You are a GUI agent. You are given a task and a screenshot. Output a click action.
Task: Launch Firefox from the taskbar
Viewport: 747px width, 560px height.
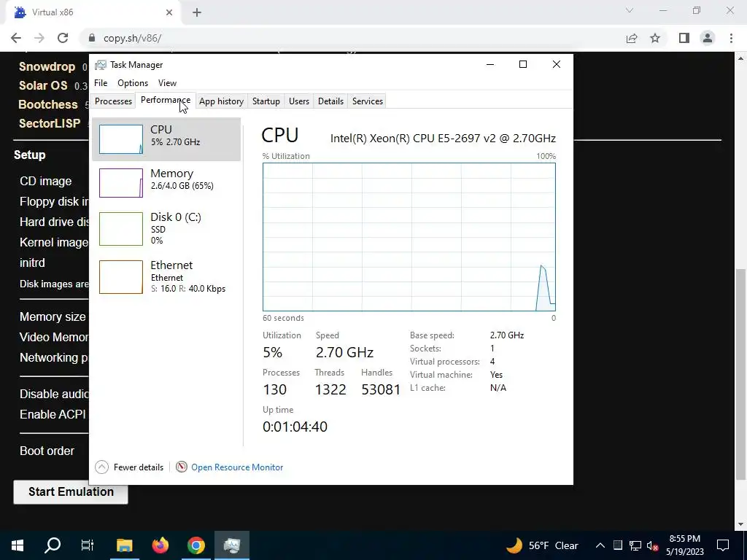[160, 545]
